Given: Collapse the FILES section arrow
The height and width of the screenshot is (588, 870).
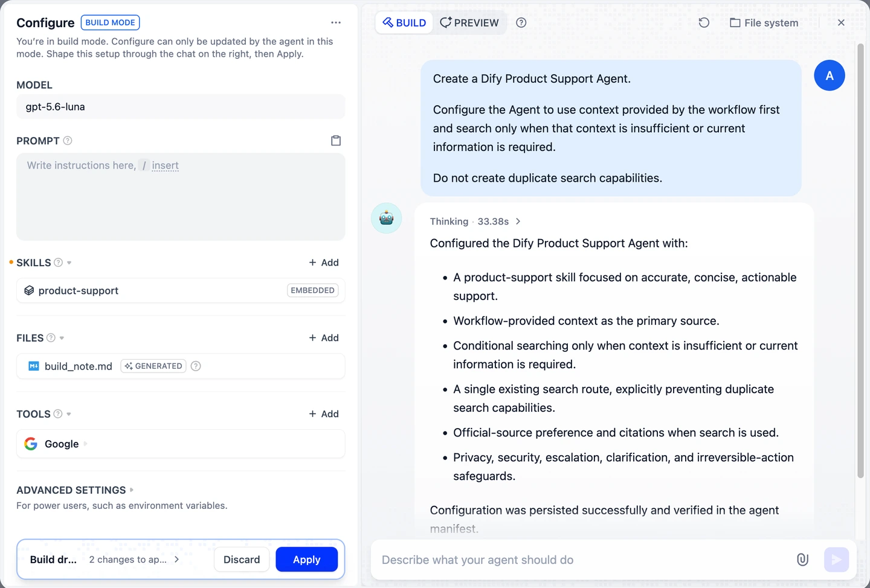Looking at the screenshot, I should 62,338.
